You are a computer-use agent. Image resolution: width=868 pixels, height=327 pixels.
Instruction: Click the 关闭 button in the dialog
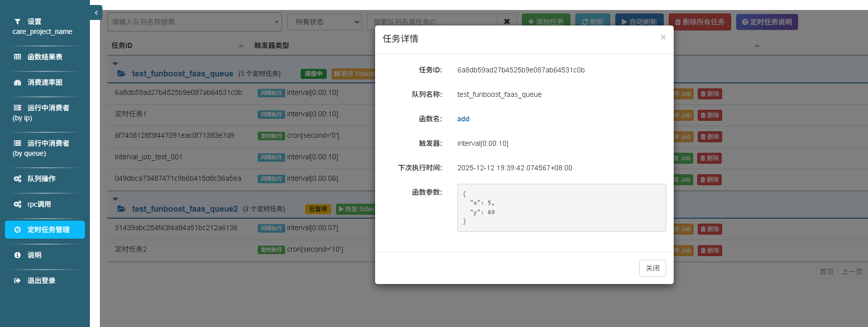[x=652, y=268]
